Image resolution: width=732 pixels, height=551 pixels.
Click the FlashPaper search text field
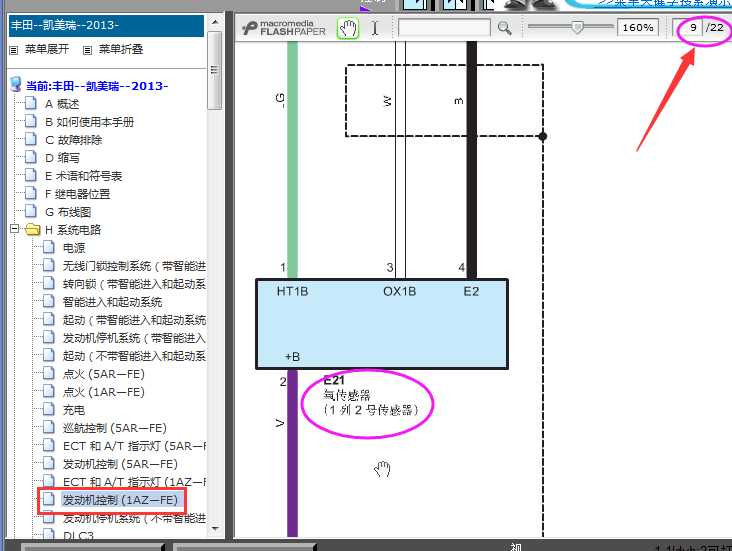444,28
